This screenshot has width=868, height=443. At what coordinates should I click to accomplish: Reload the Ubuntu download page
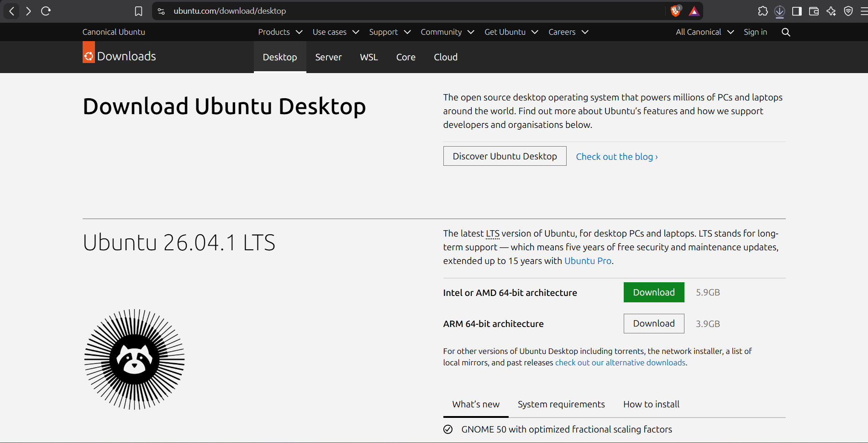pyautogui.click(x=46, y=11)
